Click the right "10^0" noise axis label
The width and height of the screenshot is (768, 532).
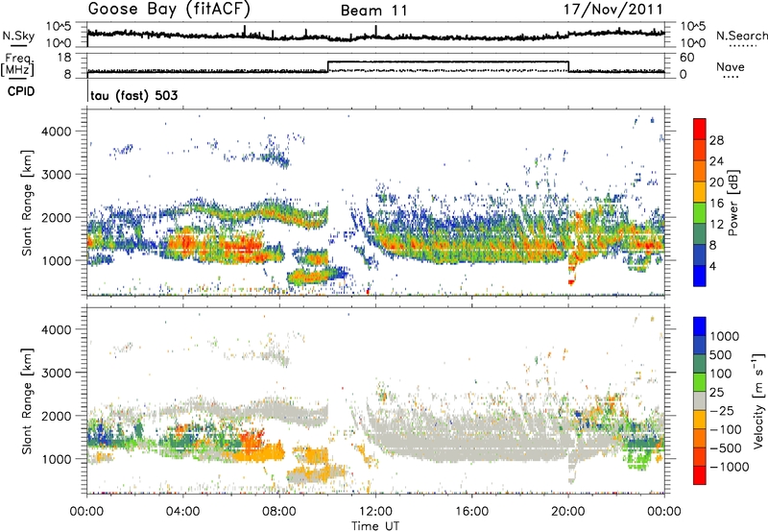point(693,43)
